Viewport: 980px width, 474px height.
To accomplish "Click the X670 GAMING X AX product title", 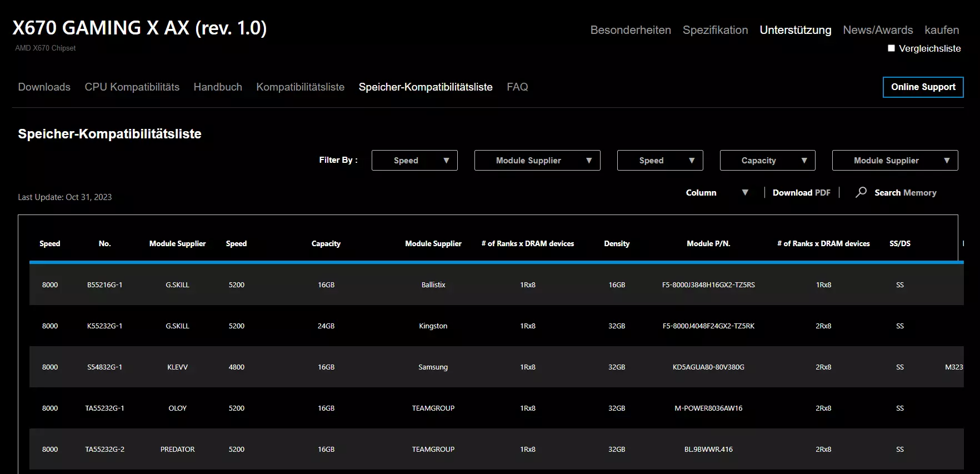I will pos(139,28).
